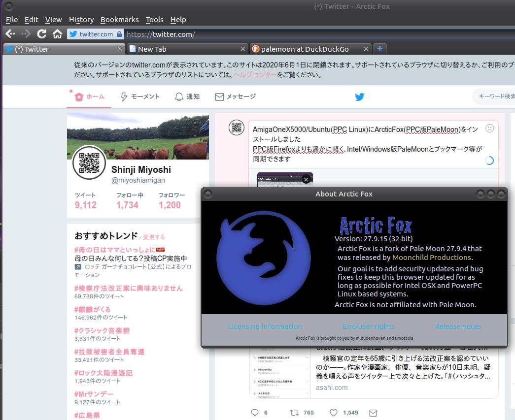Viewport: 515px width, 420px height.
Task: Click the キーワード検索 search field
Action: click(494, 97)
